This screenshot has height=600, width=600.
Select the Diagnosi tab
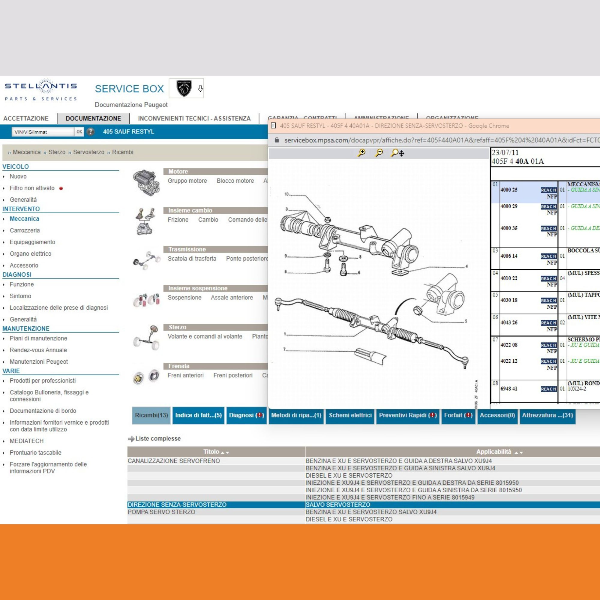tap(246, 416)
